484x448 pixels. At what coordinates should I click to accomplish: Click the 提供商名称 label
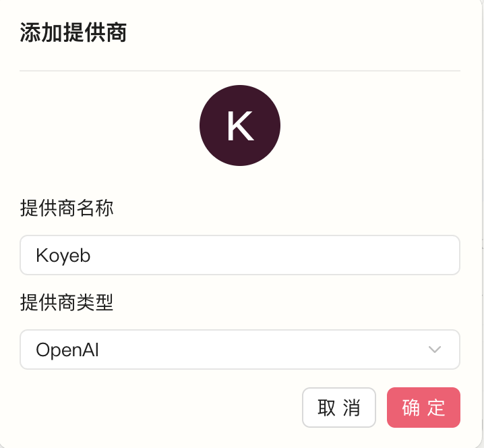tap(67, 208)
